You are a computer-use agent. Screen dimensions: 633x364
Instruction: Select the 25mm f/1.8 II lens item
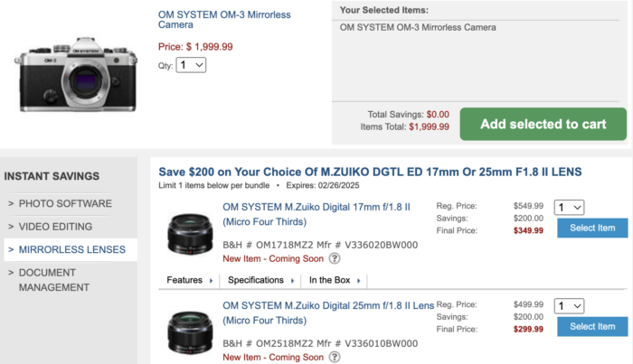point(592,326)
